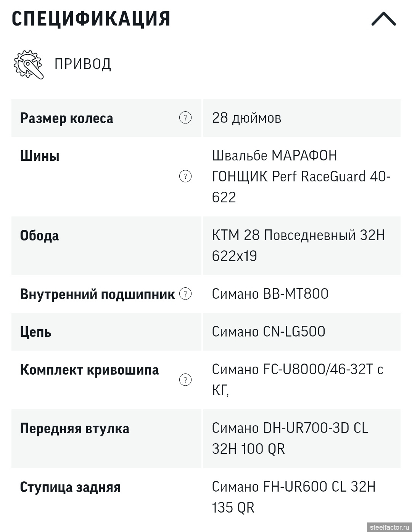
Task: Click the drivetrain crank gear icon
Action: click(x=28, y=64)
